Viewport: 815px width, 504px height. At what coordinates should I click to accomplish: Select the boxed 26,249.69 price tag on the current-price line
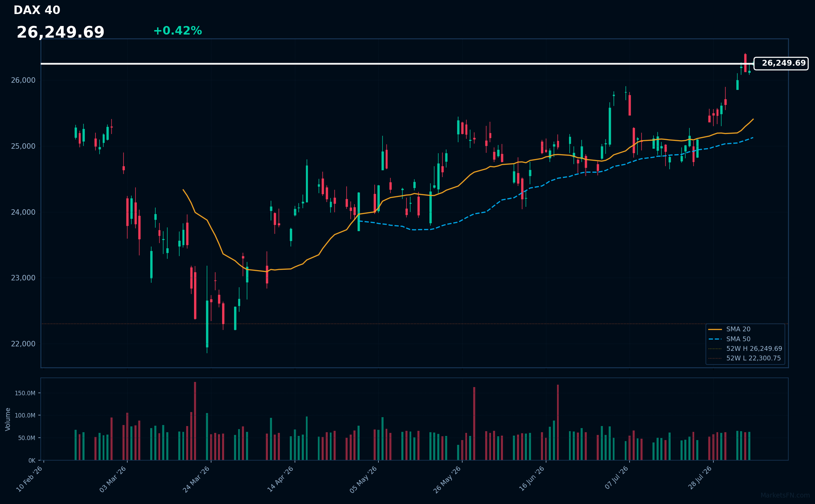click(x=781, y=64)
